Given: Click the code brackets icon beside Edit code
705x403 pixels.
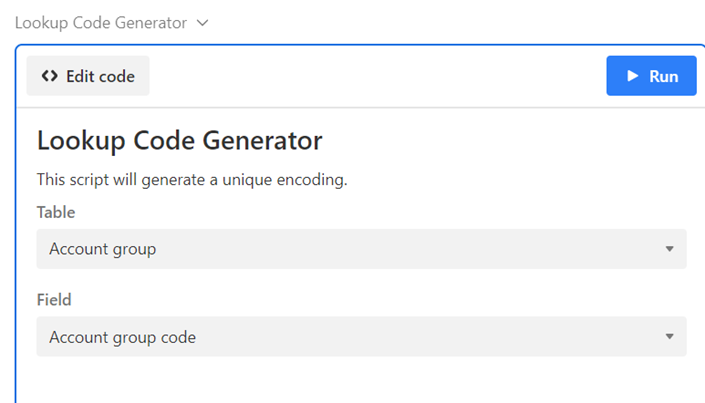Looking at the screenshot, I should coord(49,76).
